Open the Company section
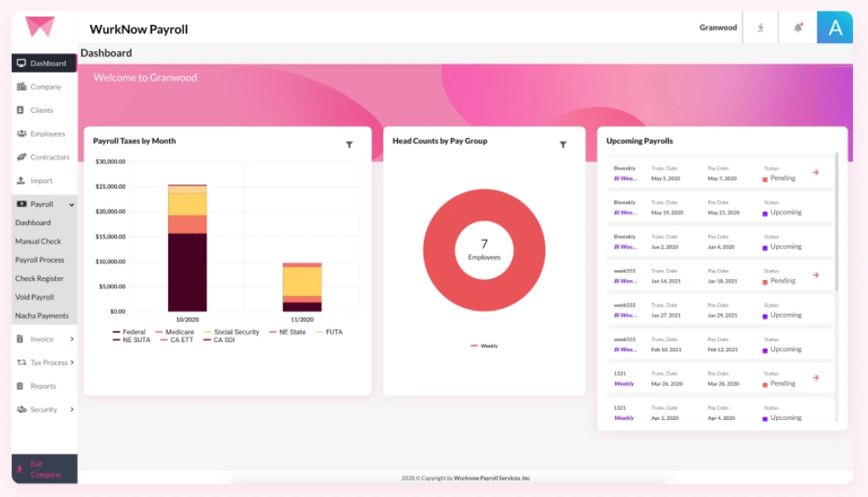 click(44, 87)
